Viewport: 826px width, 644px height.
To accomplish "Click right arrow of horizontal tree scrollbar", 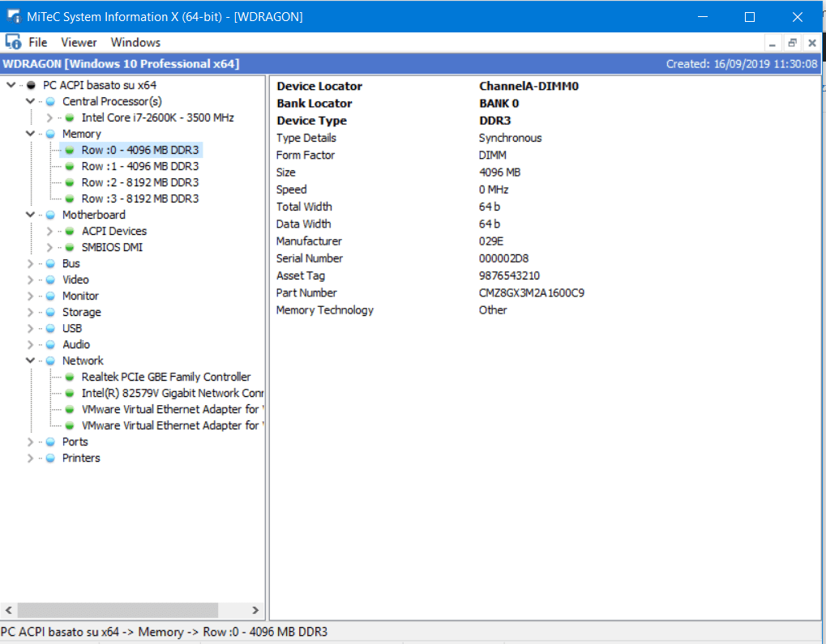I will pos(255,610).
